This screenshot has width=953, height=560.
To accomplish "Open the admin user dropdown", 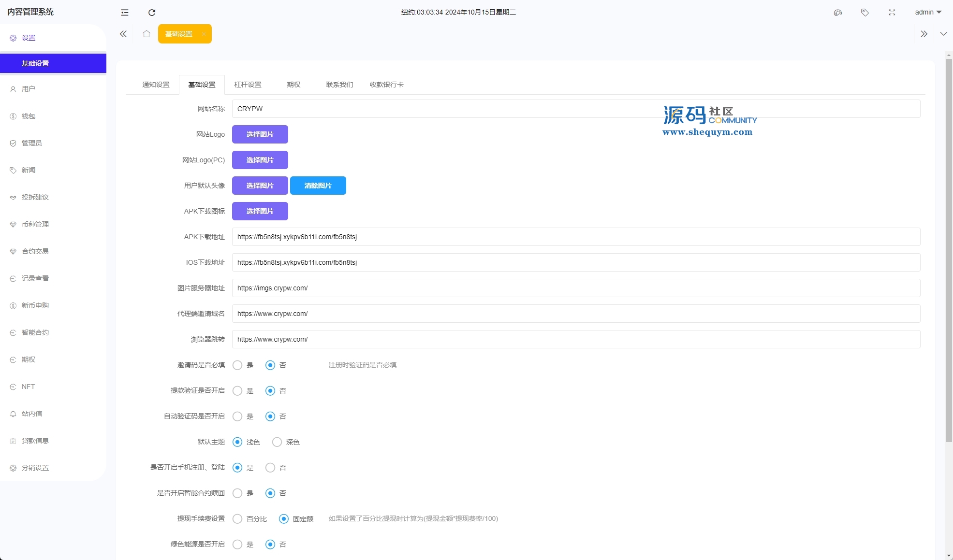I will pyautogui.click(x=928, y=13).
